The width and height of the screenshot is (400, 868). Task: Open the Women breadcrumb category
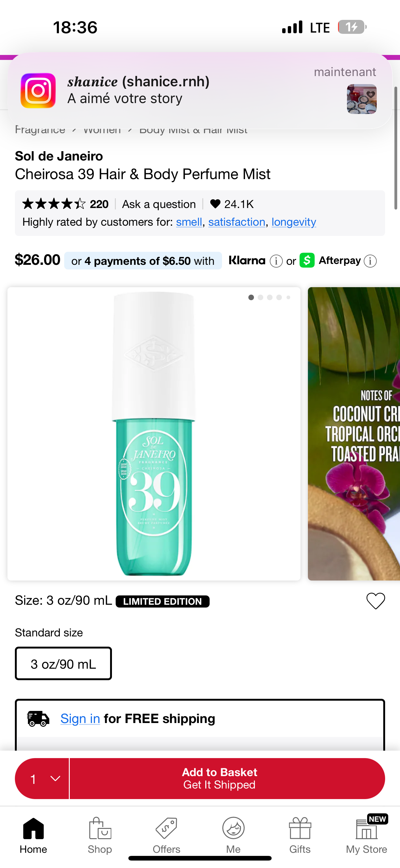(x=102, y=130)
